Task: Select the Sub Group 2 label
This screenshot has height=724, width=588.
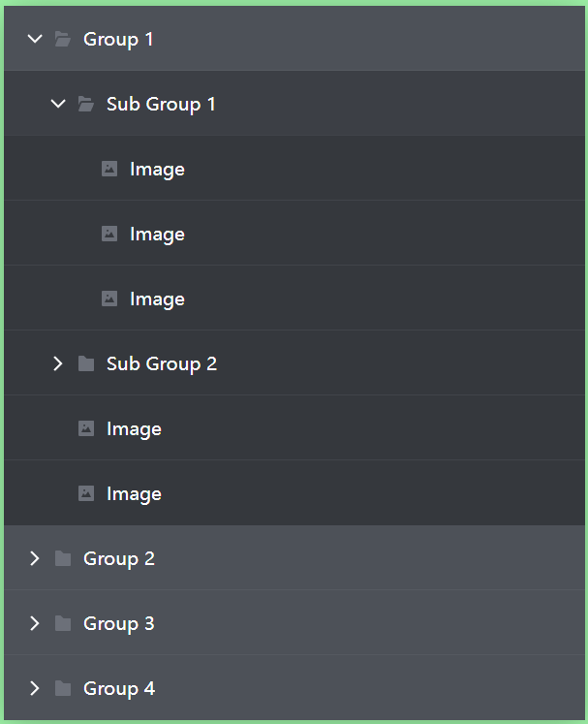Action: (x=162, y=363)
